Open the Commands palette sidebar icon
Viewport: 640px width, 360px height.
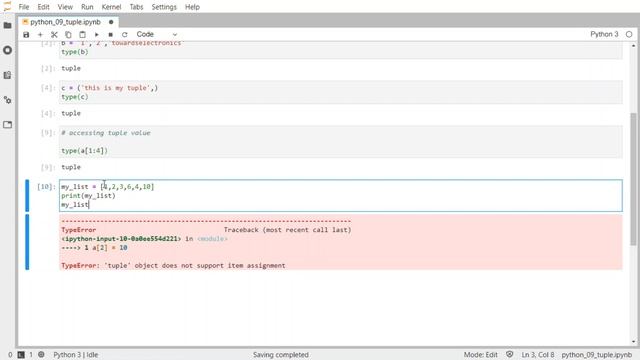click(x=7, y=75)
